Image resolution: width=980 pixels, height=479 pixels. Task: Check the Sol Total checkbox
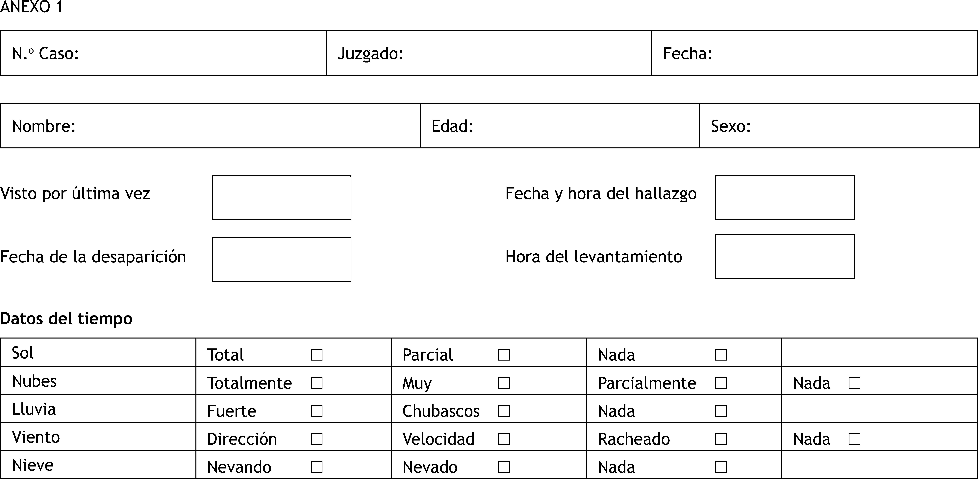tap(316, 355)
